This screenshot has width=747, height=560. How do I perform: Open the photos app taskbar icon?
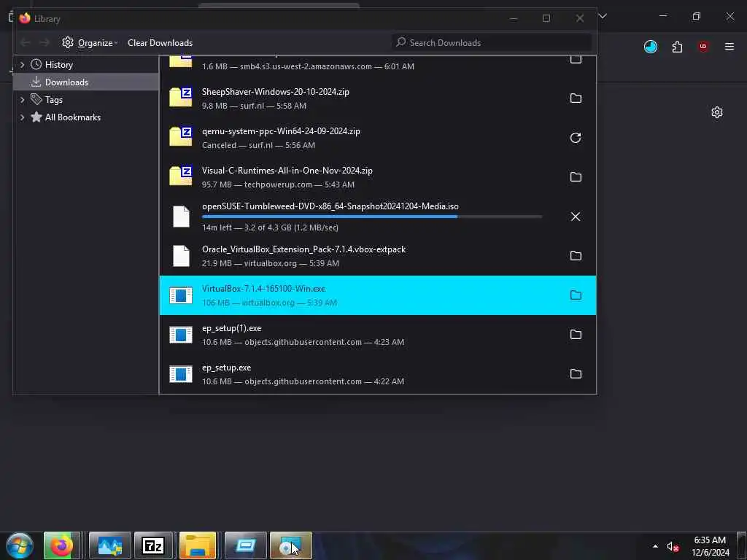(109, 545)
